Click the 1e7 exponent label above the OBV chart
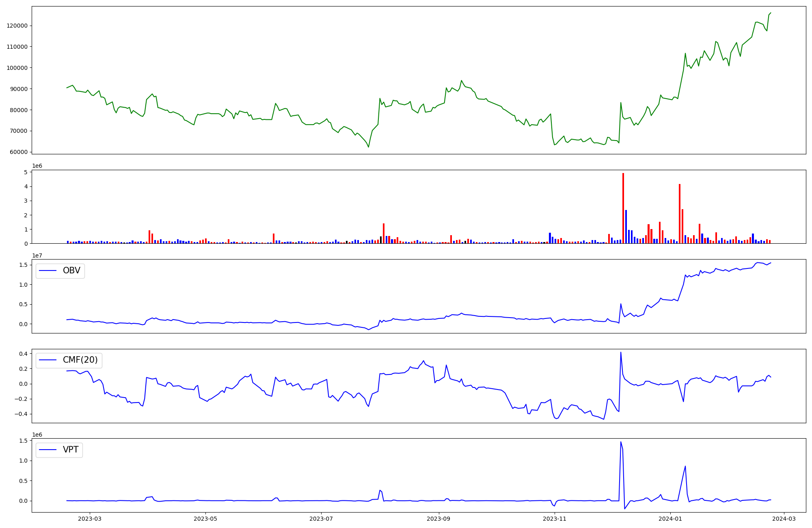 tap(37, 255)
